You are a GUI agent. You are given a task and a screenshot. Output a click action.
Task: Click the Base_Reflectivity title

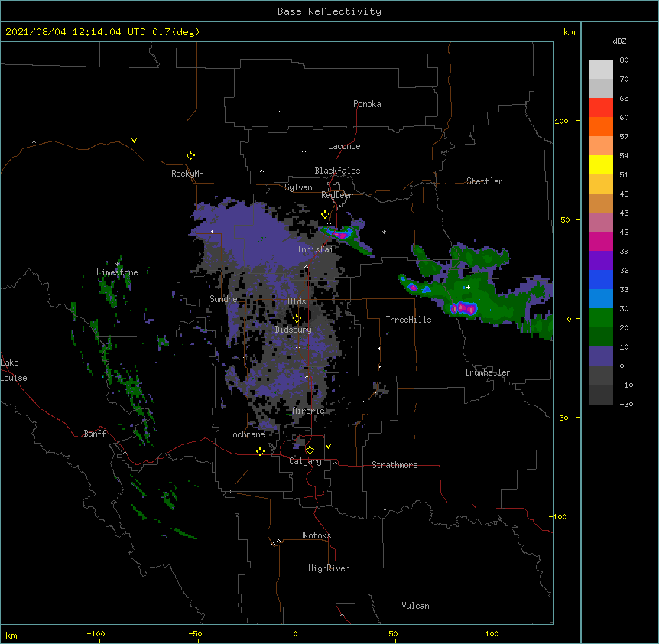(329, 11)
